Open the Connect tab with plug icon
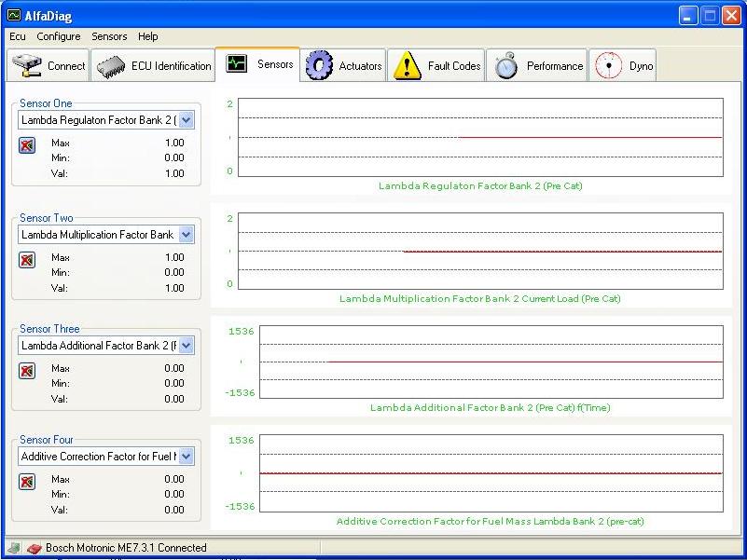Image resolution: width=747 pixels, height=560 pixels. tap(49, 66)
